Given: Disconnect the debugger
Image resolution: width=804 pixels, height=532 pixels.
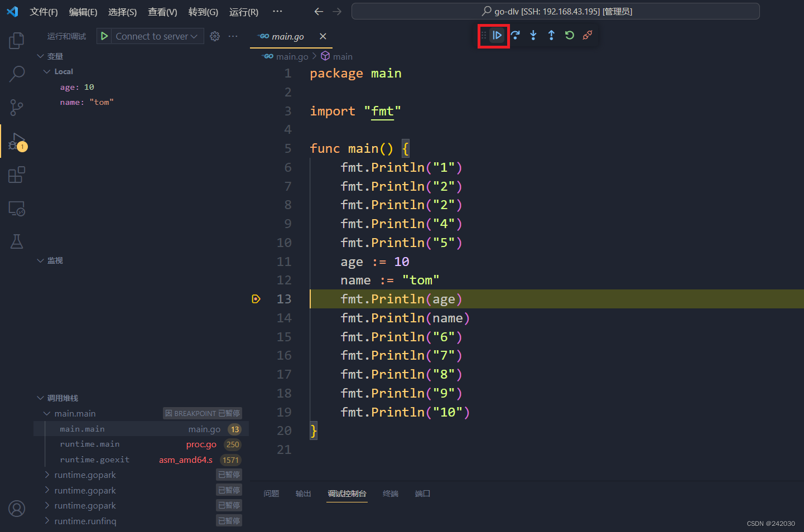Looking at the screenshot, I should [x=588, y=35].
